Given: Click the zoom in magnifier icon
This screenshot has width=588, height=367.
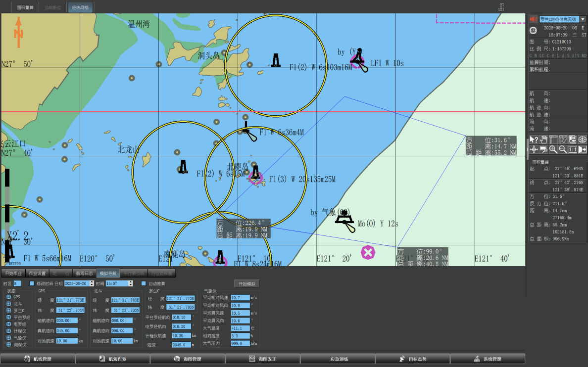Looking at the screenshot, I should point(553,149).
